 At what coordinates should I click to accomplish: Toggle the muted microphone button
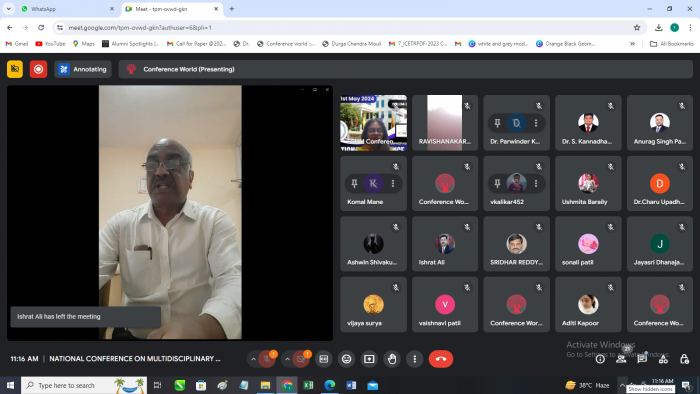tap(267, 359)
